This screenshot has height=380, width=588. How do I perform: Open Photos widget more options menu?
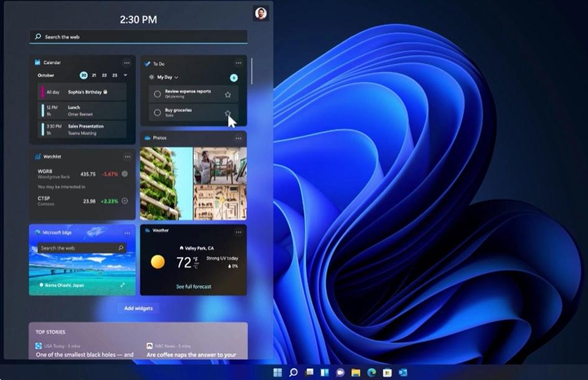coord(238,138)
